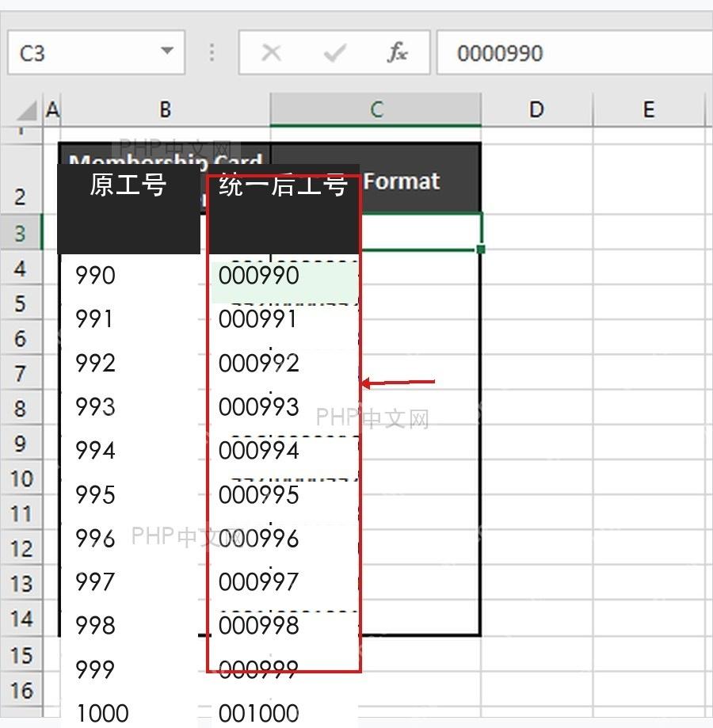Select column A header
Screen dimensions: 713x728
(x=52, y=109)
